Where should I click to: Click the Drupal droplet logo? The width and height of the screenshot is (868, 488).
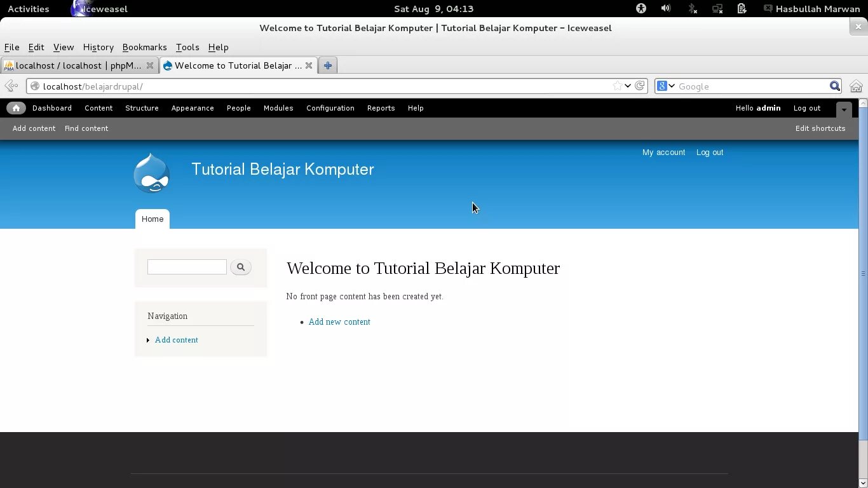[151, 172]
